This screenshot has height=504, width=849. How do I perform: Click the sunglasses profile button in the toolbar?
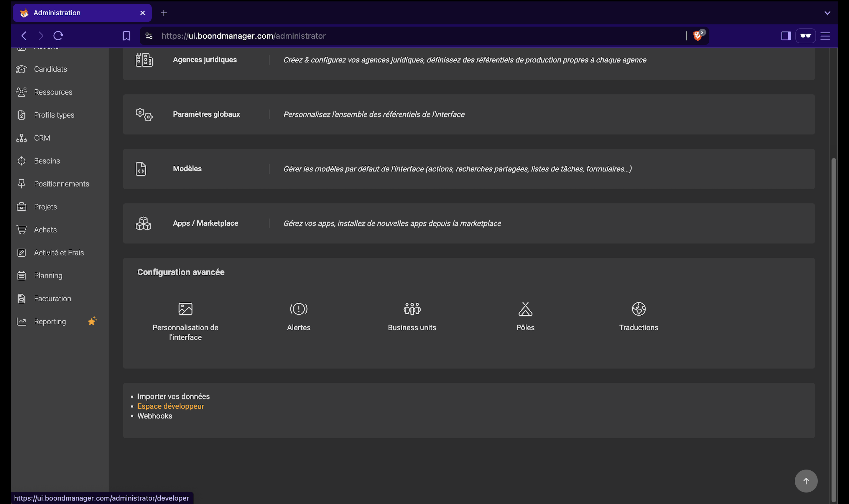[806, 36]
